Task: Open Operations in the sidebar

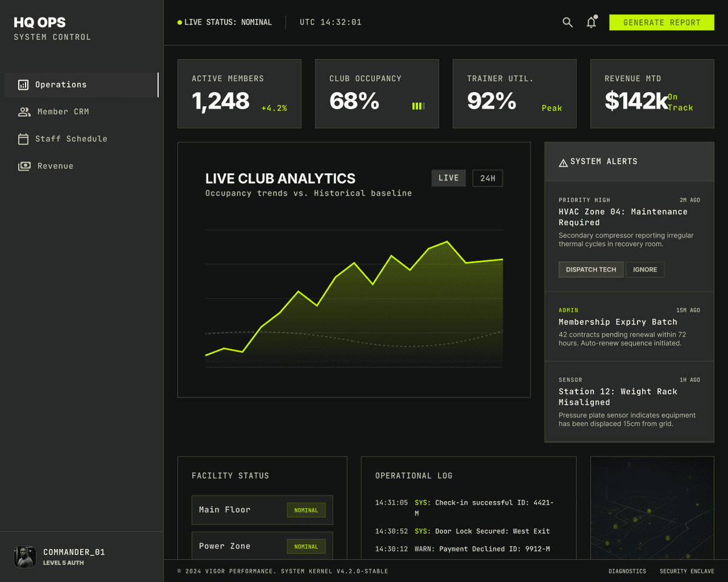Action: [x=81, y=85]
